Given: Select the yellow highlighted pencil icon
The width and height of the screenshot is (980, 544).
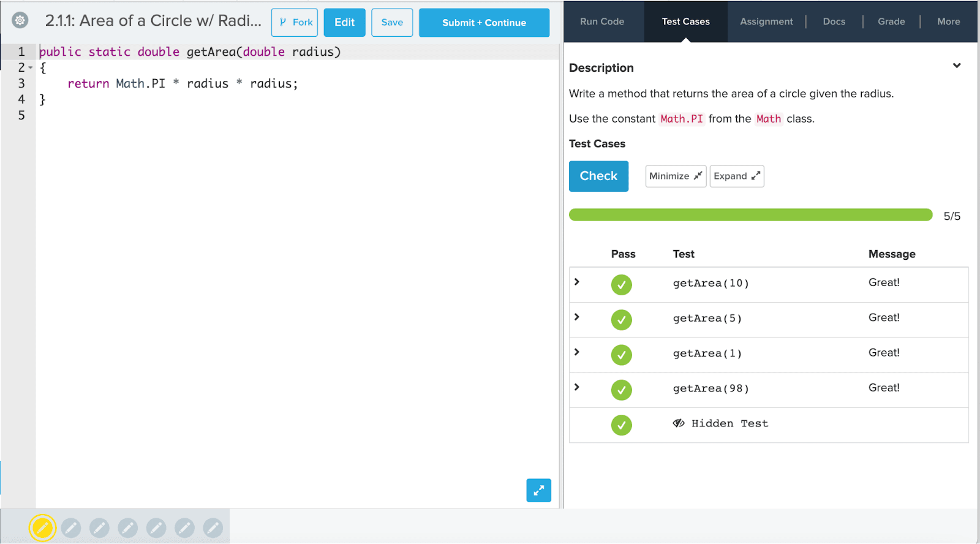Looking at the screenshot, I should (x=42, y=527).
